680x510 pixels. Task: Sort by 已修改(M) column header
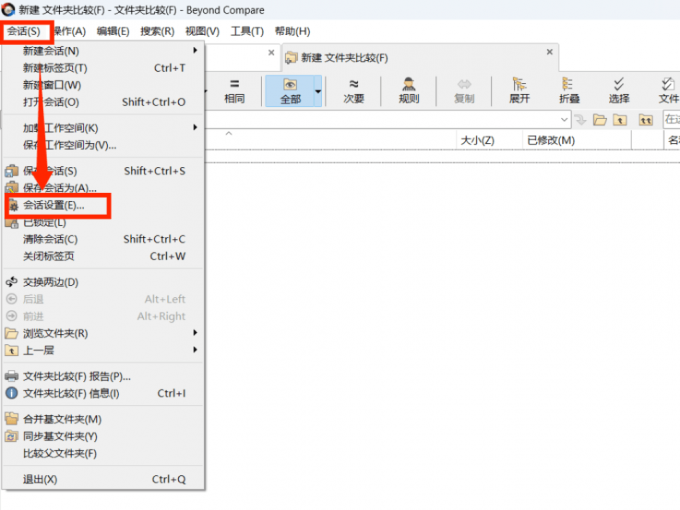click(x=577, y=140)
